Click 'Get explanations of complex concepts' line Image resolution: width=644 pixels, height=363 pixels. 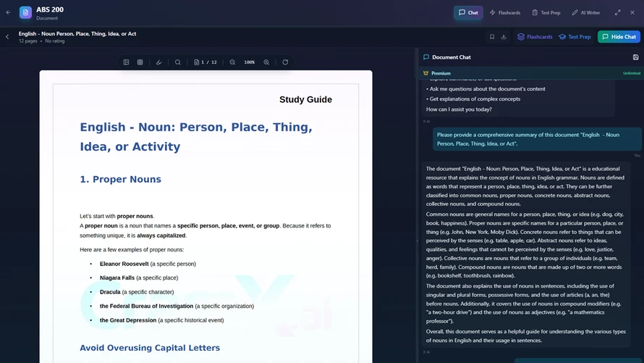coord(473,99)
